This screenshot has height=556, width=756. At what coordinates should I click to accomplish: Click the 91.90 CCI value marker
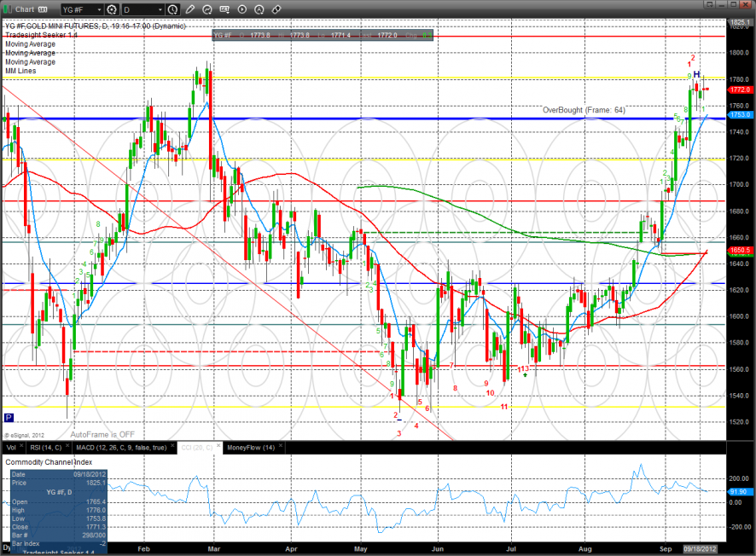pyautogui.click(x=740, y=492)
